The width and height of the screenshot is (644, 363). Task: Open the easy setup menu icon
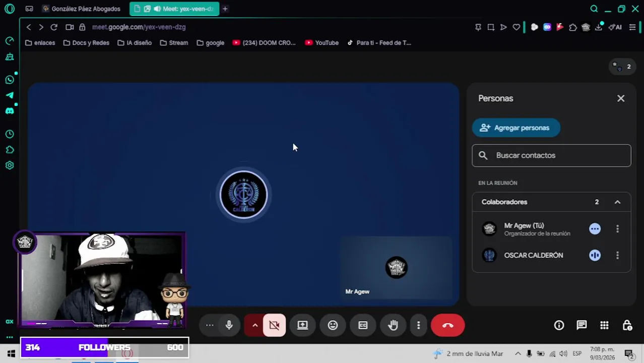[x=632, y=27]
